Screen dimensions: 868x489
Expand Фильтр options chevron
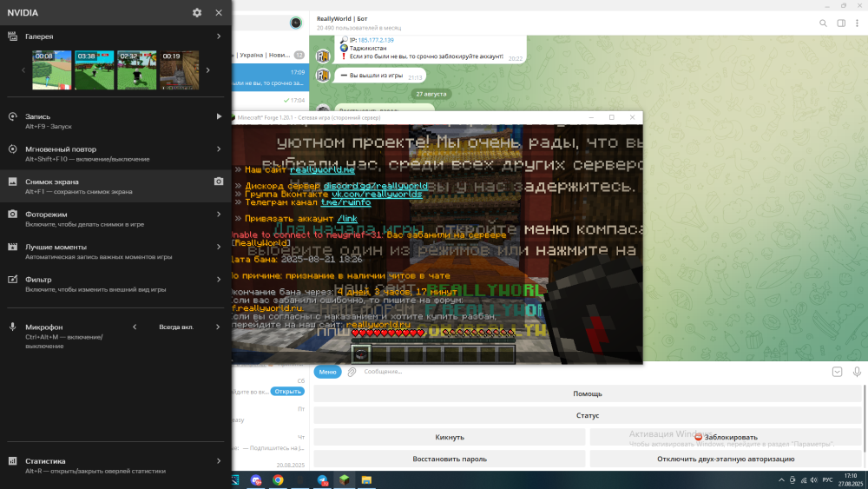pyautogui.click(x=219, y=279)
